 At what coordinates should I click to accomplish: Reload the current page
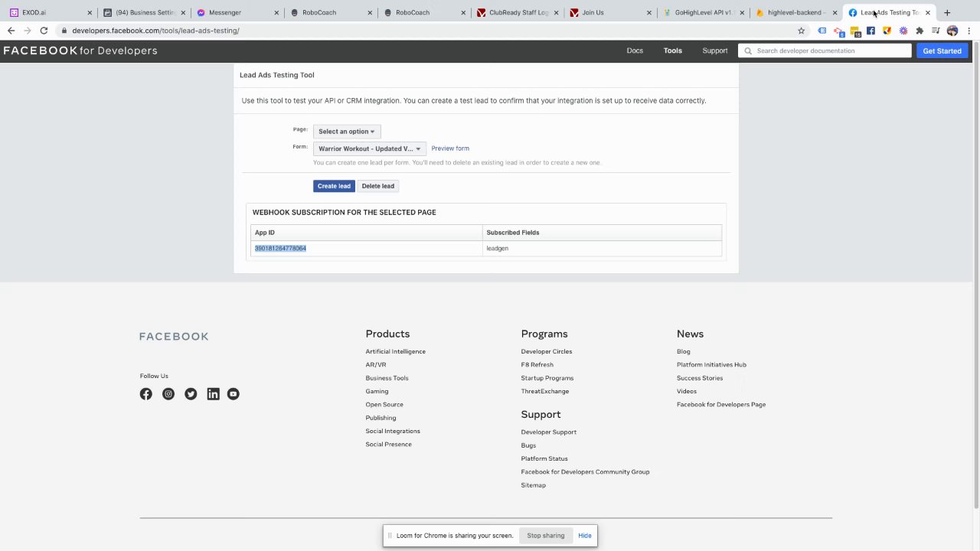pos(44,31)
